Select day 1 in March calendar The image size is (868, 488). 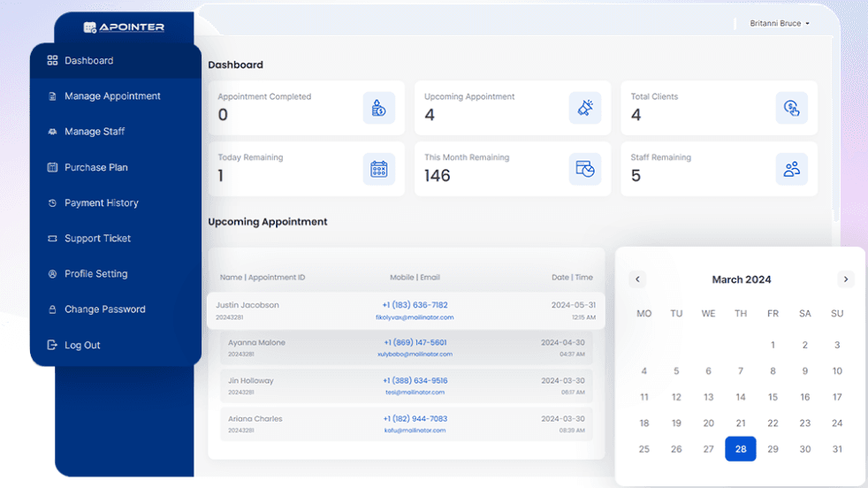(x=773, y=345)
